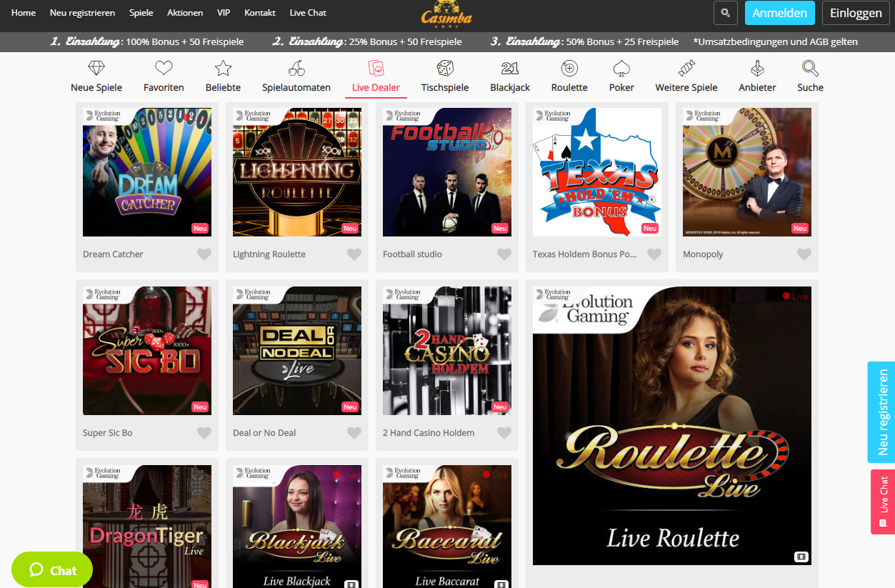Favorite the Deal or No Deal game

point(354,433)
